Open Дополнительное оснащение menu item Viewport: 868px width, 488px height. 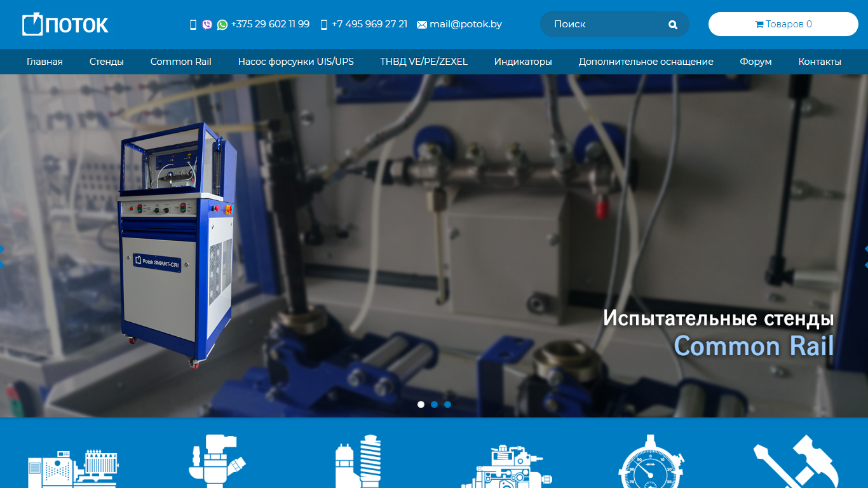[646, 62]
